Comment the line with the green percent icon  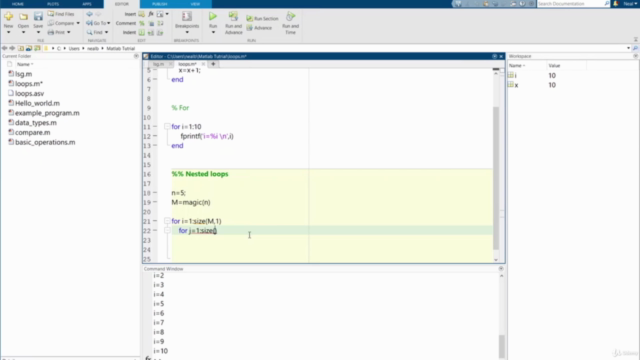(142, 23)
